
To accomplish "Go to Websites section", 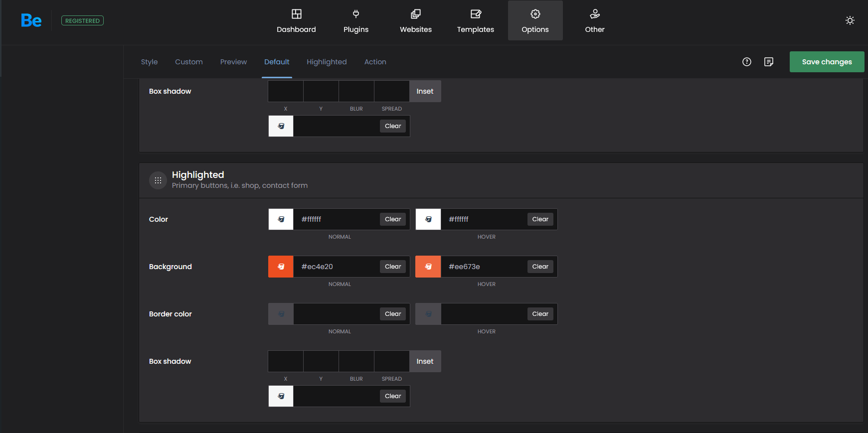I will point(416,20).
